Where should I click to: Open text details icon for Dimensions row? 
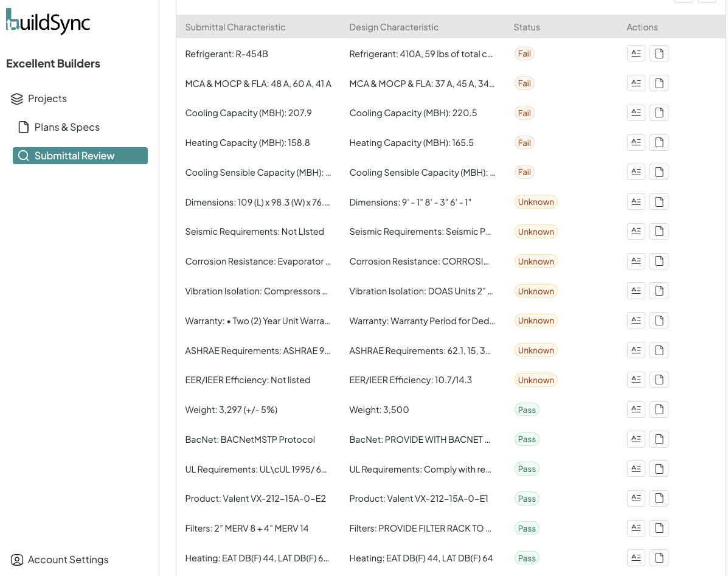click(636, 202)
